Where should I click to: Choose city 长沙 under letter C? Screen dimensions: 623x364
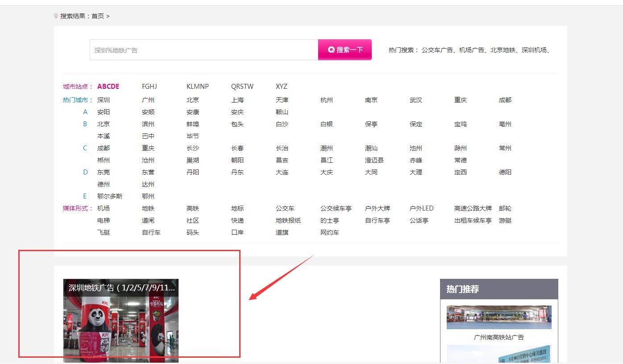(193, 148)
